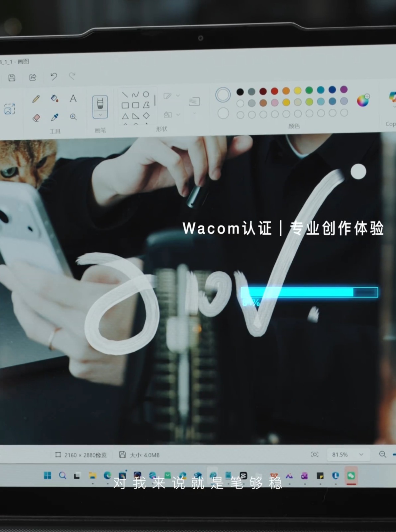Activate the Color 1 primary circle
This screenshot has height=532, width=396.
pyautogui.click(x=223, y=95)
